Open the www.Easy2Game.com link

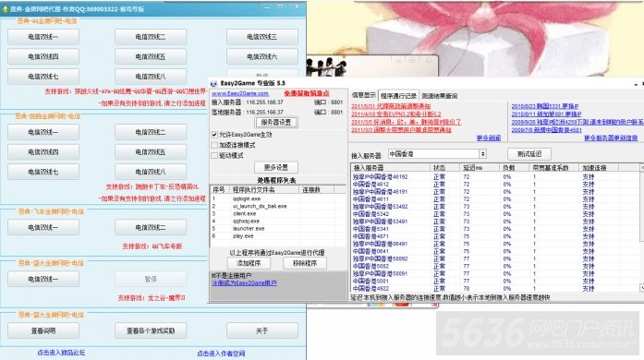240,93
